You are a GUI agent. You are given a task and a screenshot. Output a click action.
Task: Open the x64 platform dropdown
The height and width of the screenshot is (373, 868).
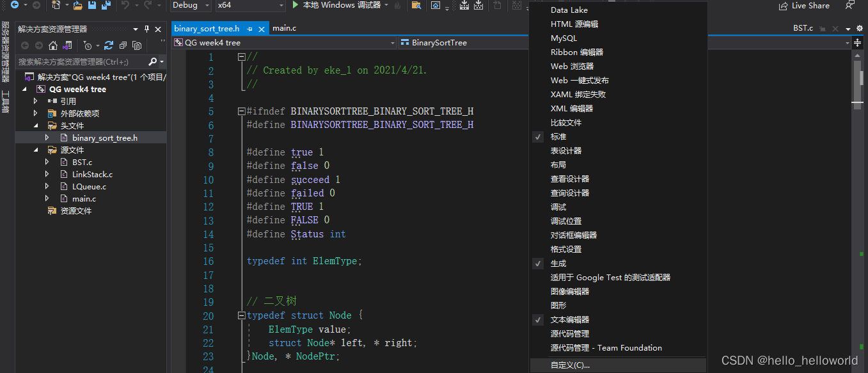tap(249, 5)
